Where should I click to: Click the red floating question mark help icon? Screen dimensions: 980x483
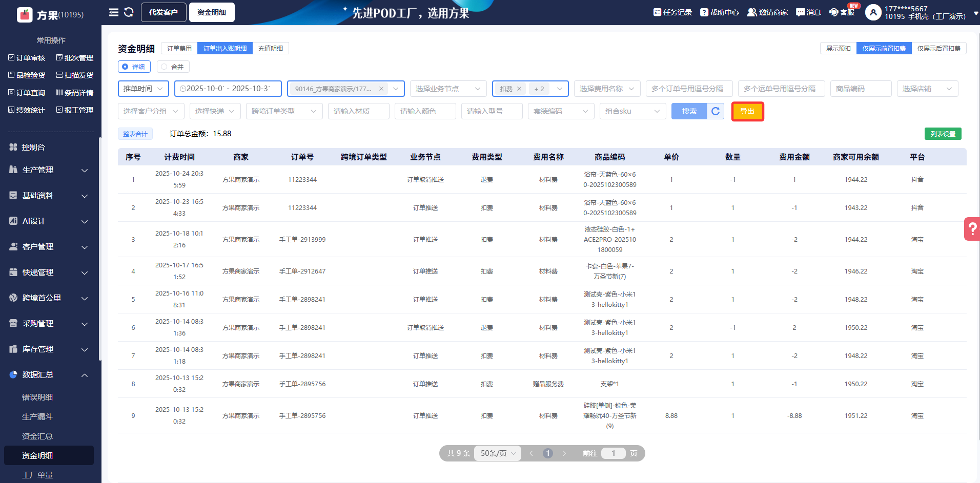coord(972,229)
